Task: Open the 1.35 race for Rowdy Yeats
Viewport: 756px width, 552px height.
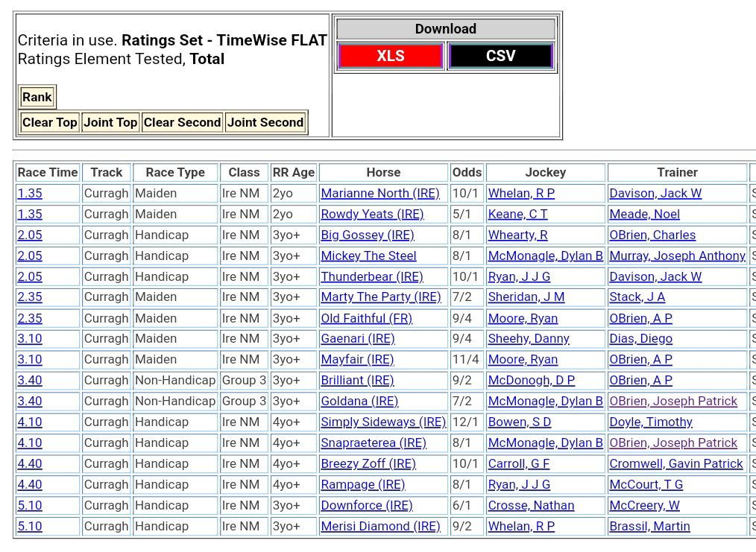Action: tap(30, 214)
